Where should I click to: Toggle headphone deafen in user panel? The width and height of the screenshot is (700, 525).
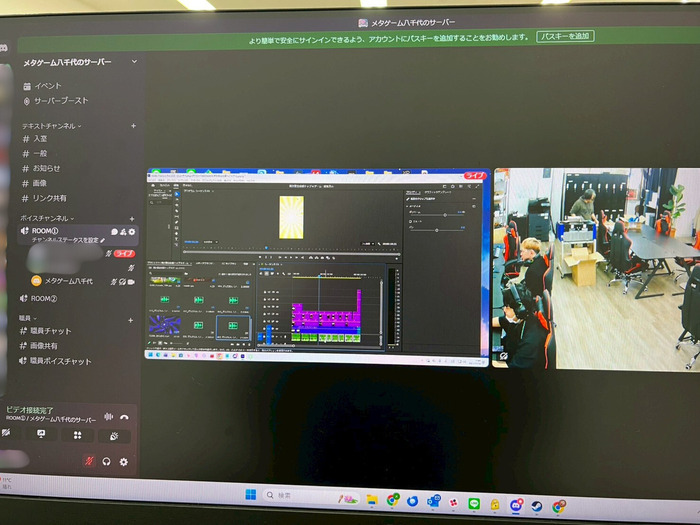pyautogui.click(x=106, y=461)
